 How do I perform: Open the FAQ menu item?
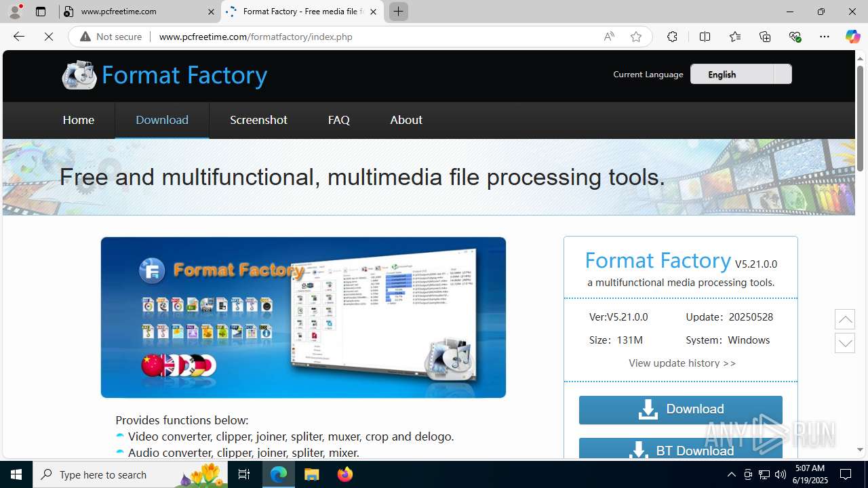coord(339,120)
